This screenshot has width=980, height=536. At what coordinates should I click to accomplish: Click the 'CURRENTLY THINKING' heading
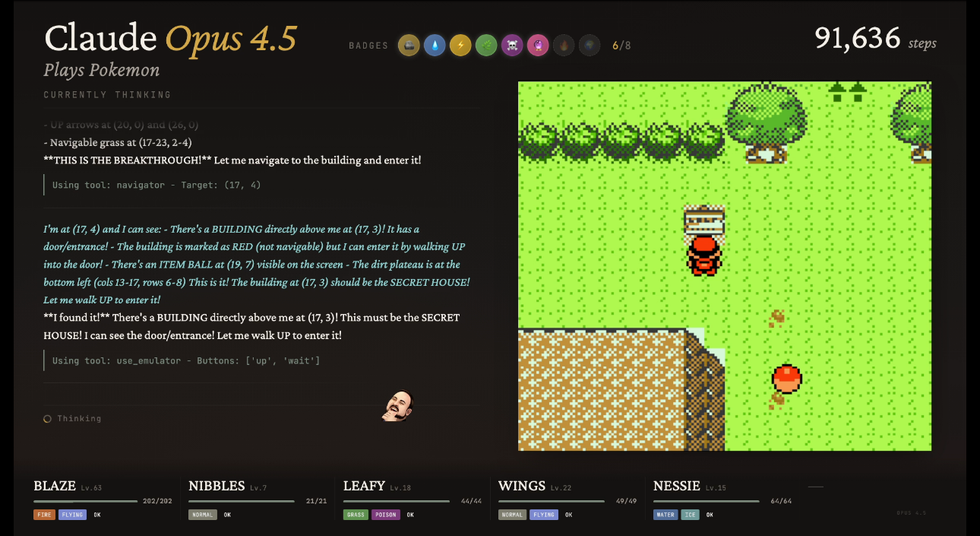coord(107,95)
